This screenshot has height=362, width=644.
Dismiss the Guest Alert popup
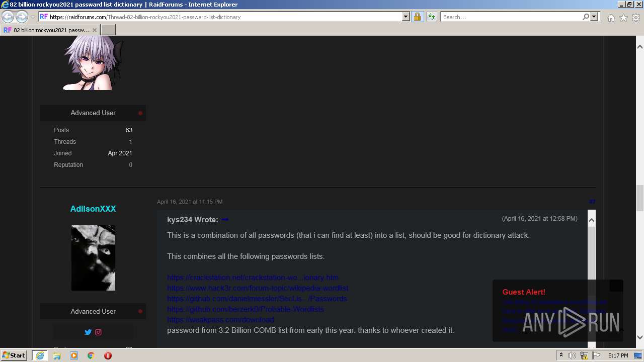616,286
